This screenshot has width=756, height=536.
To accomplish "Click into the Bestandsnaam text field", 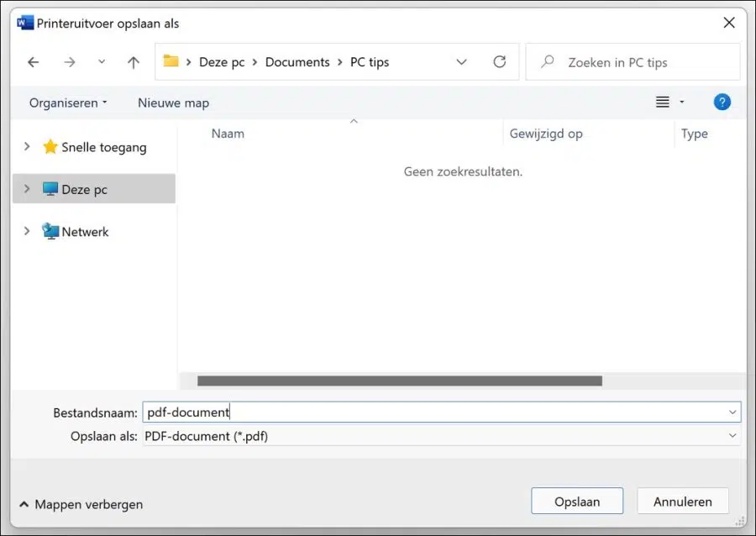I will pos(442,413).
